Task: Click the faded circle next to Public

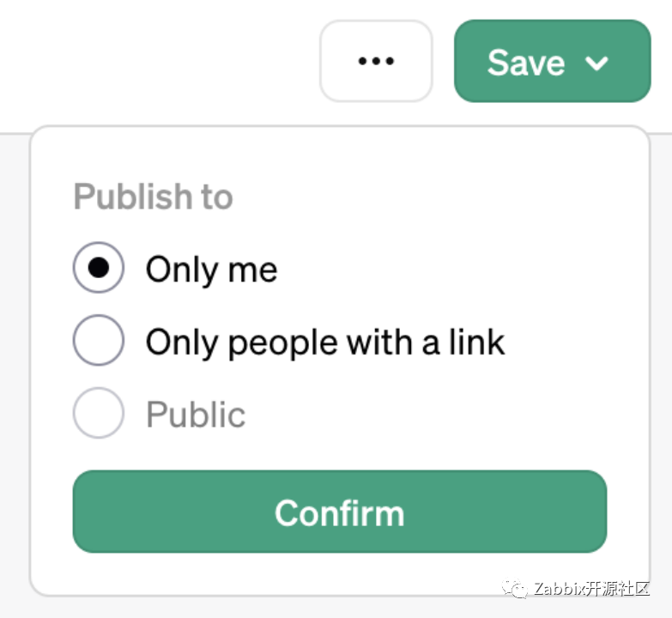Action: click(x=99, y=414)
